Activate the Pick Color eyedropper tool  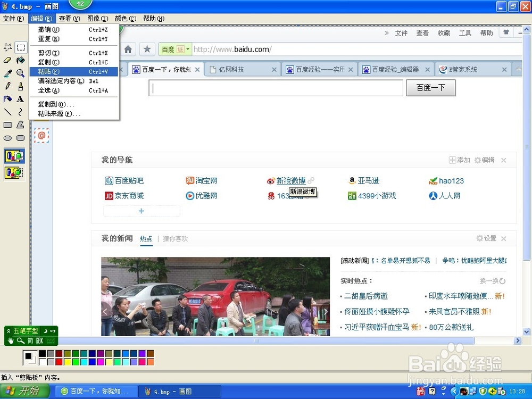pyautogui.click(x=8, y=73)
